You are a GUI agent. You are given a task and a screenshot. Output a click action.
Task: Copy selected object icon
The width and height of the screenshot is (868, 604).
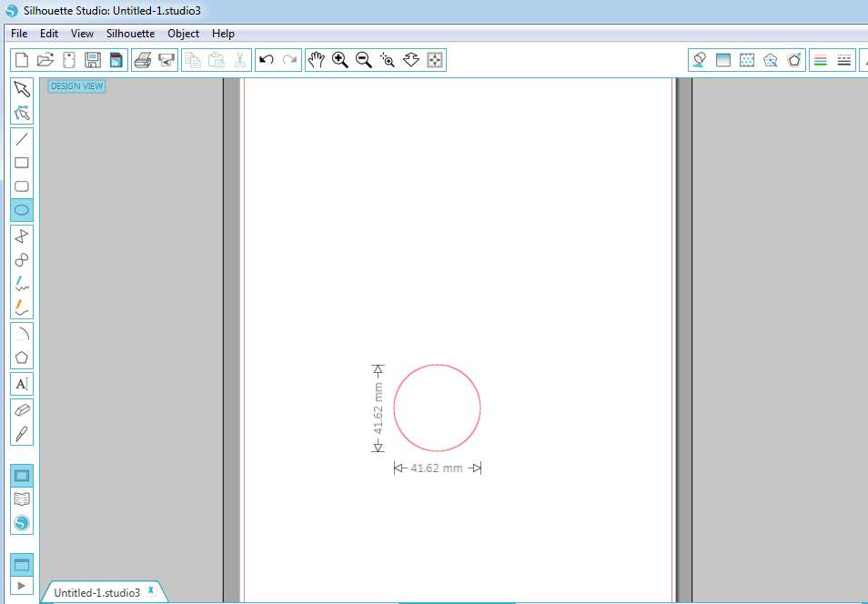pos(193,60)
